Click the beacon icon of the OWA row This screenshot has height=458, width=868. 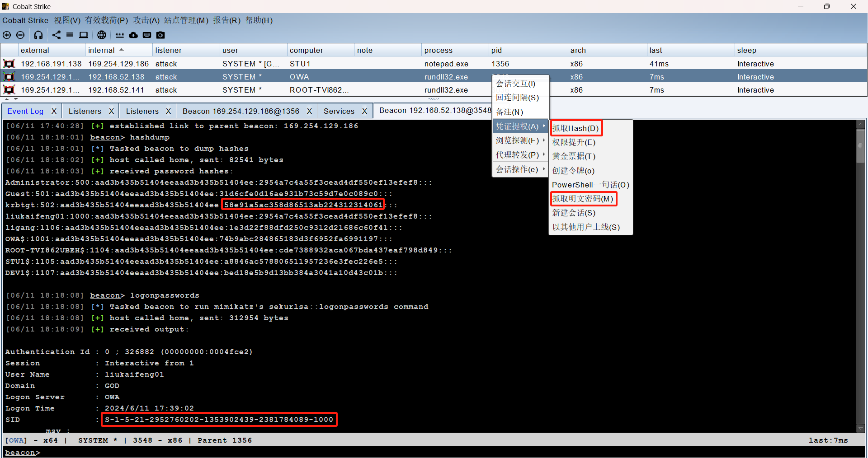pyautogui.click(x=9, y=77)
